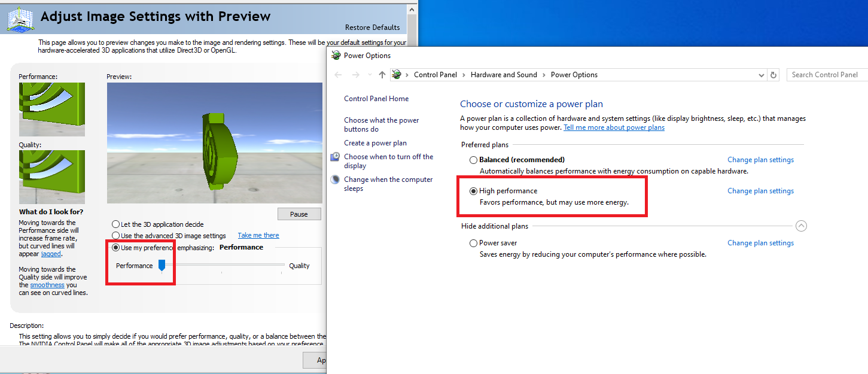This screenshot has height=374, width=868.
Task: Click the Control Panel icon in address bar
Action: coord(396,75)
